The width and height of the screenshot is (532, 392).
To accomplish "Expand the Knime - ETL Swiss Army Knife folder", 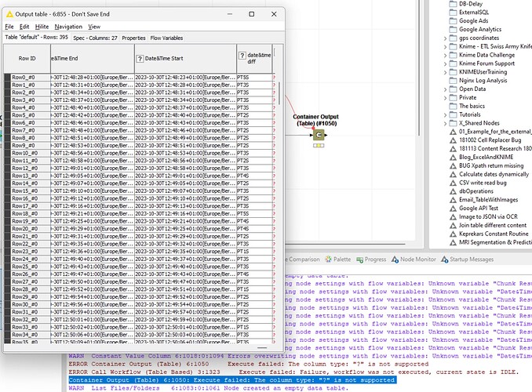I will click(445, 47).
